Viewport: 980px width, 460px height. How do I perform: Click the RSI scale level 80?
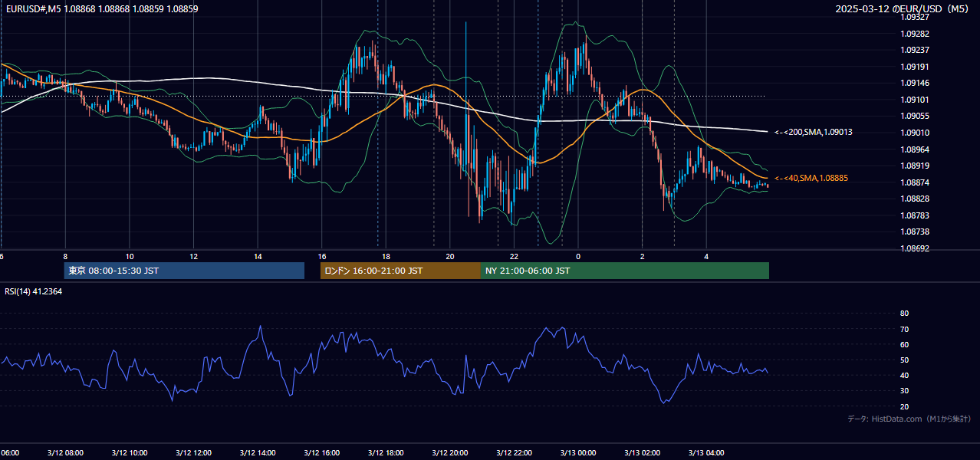point(904,314)
